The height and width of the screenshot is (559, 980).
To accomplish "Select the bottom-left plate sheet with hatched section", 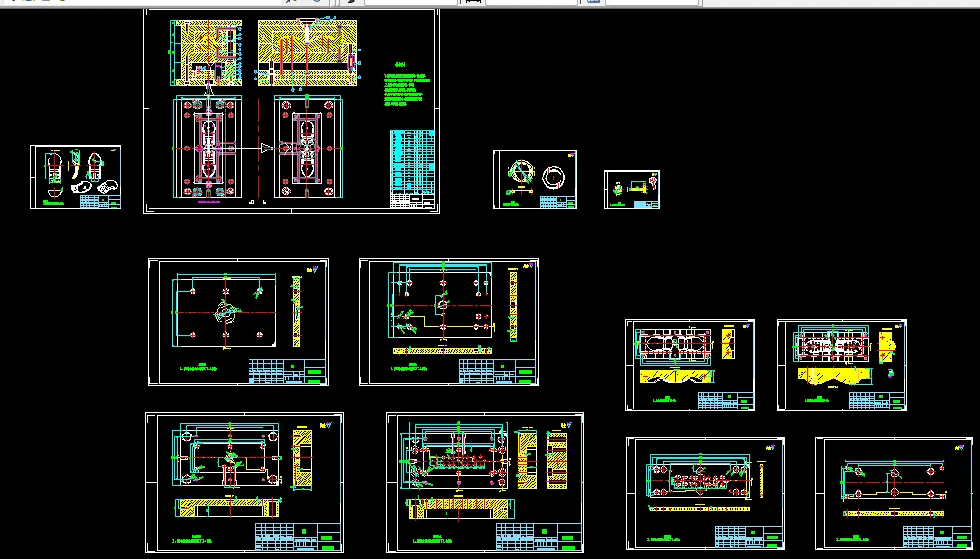I will (245, 482).
